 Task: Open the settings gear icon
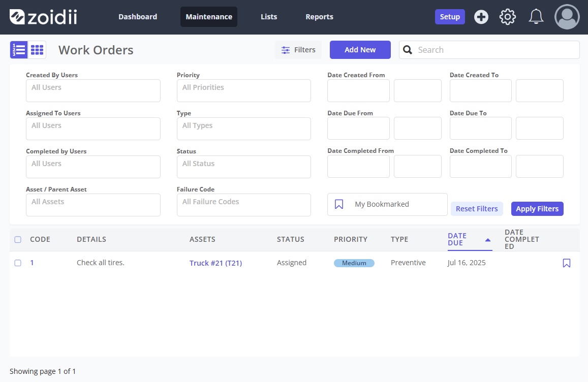[507, 17]
